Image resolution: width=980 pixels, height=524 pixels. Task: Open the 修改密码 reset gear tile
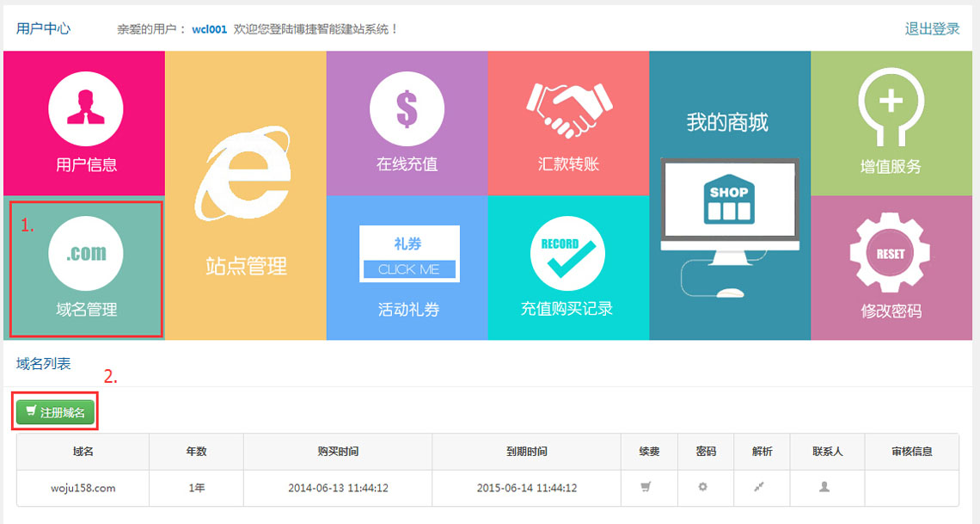click(x=891, y=268)
